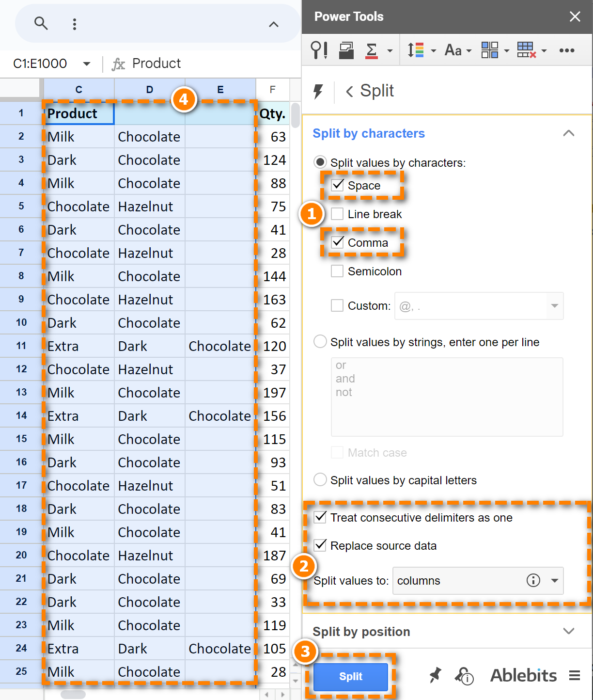Open the Smart Toolbar pin icon
593x700 pixels.
point(319,50)
